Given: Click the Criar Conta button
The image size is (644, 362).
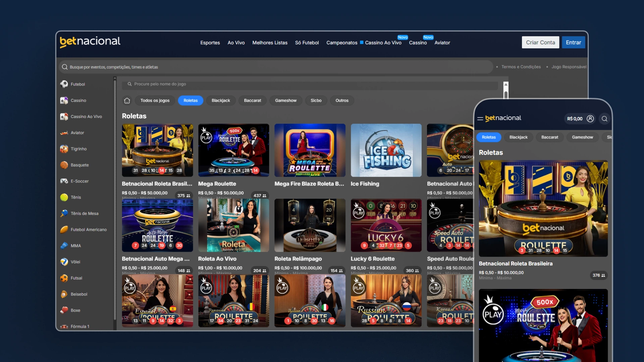Looking at the screenshot, I should [540, 42].
